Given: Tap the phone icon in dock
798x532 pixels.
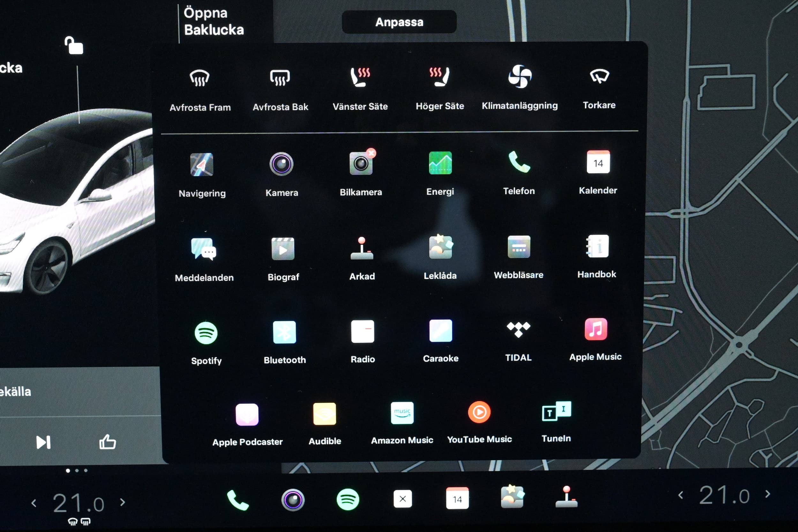Looking at the screenshot, I should tap(237, 500).
